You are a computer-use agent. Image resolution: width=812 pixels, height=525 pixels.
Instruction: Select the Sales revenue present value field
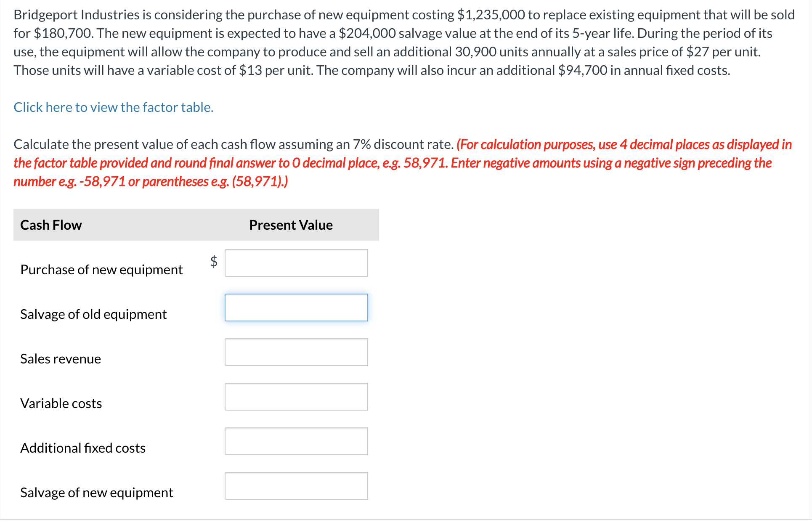click(296, 352)
